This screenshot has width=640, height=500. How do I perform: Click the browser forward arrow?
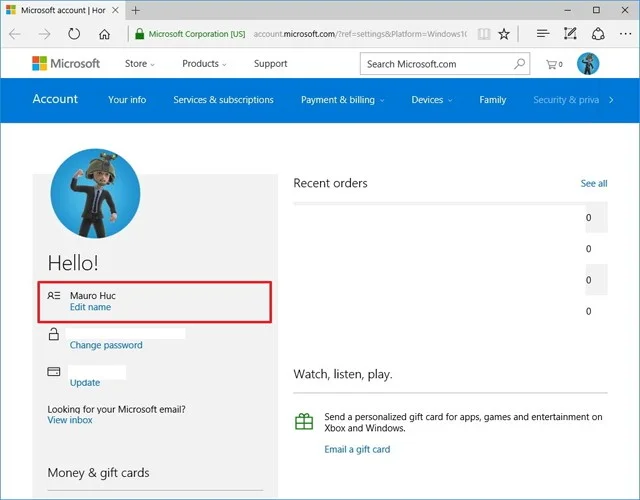[x=44, y=34]
